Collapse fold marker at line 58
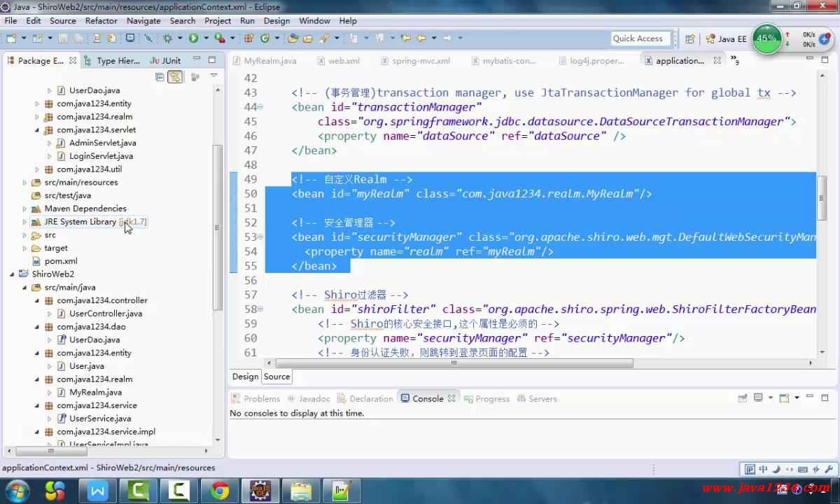 260,309
